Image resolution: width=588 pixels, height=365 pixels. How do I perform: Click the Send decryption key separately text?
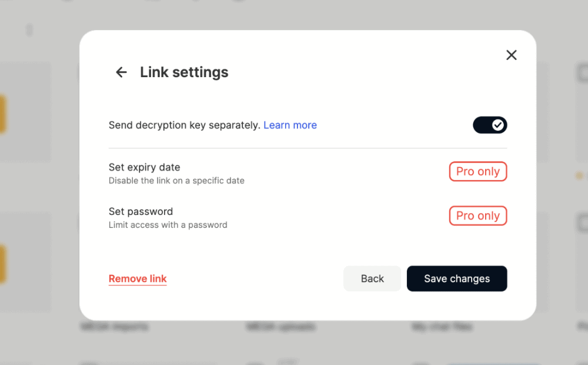184,125
